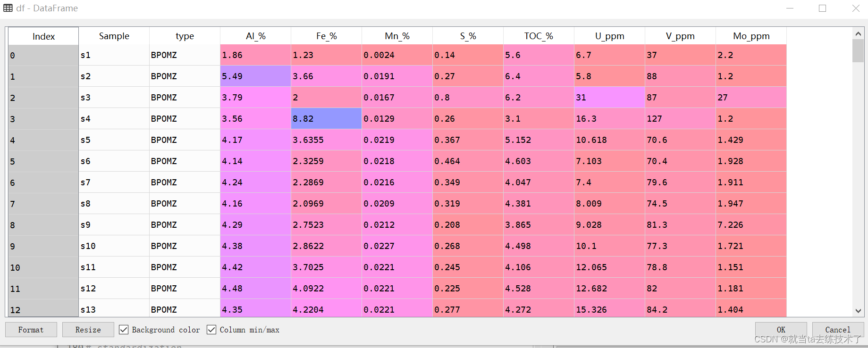The height and width of the screenshot is (348, 868).
Task: Click the U_ppm column header
Action: point(610,36)
